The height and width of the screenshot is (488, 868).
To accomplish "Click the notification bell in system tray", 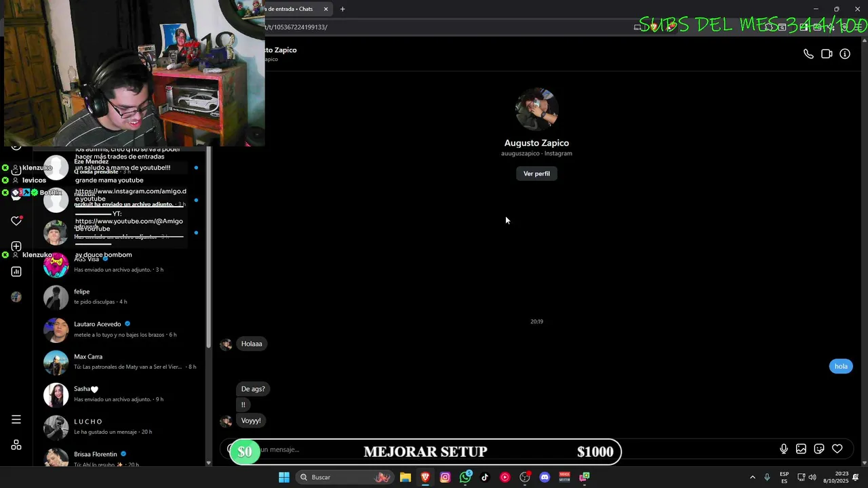I will point(856,477).
